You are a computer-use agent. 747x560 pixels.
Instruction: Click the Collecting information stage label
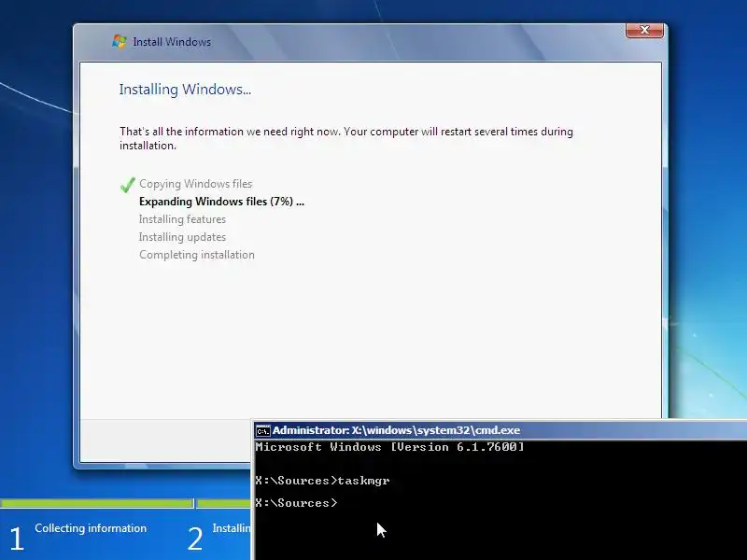point(91,528)
